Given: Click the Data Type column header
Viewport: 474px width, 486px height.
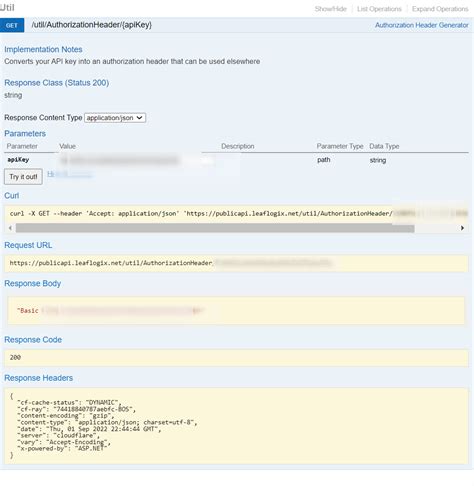Looking at the screenshot, I should click(384, 146).
